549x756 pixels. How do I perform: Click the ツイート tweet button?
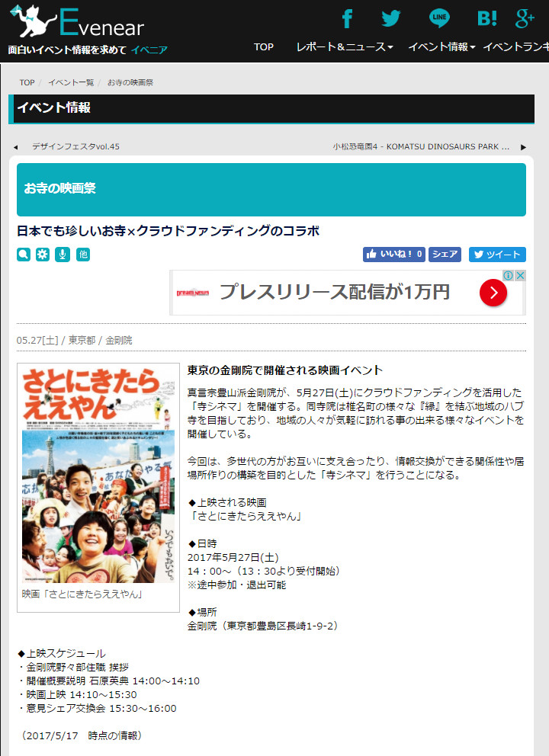[497, 254]
